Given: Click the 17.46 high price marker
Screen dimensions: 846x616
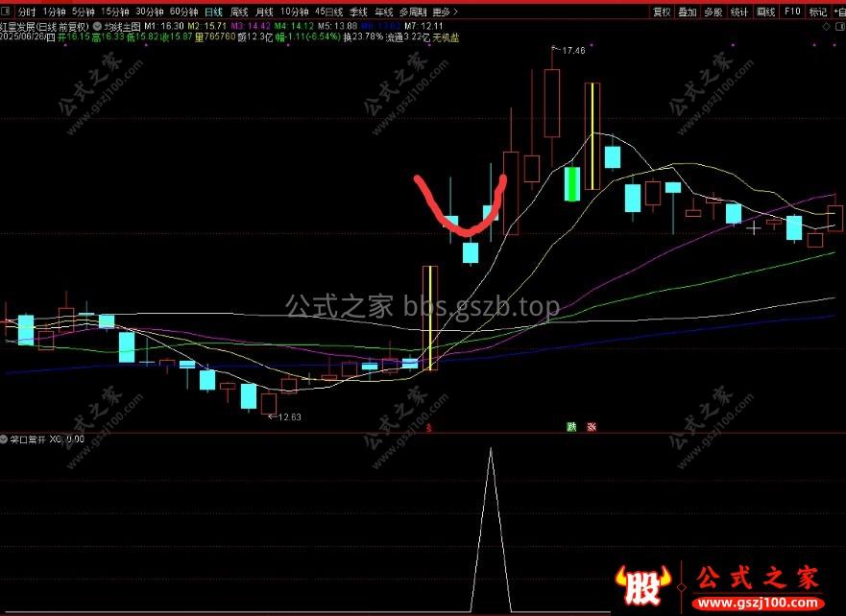Looking at the screenshot, I should click(x=572, y=49).
